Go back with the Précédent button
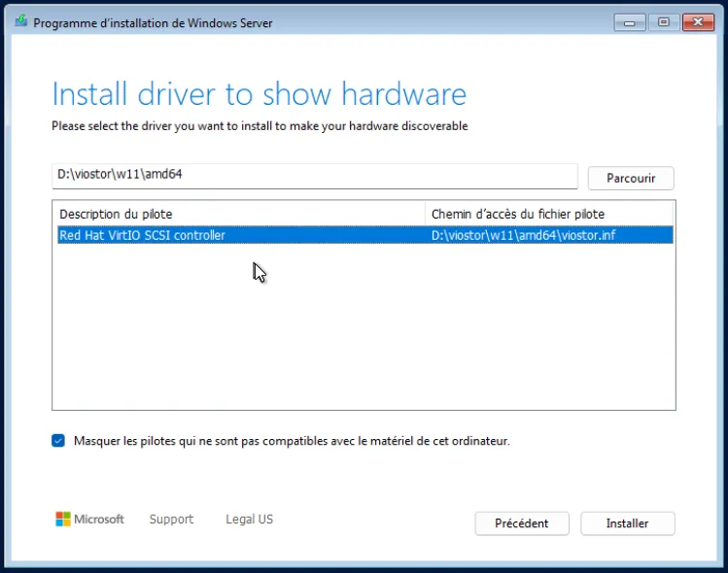Viewport: 728px width, 573px height. [x=522, y=523]
